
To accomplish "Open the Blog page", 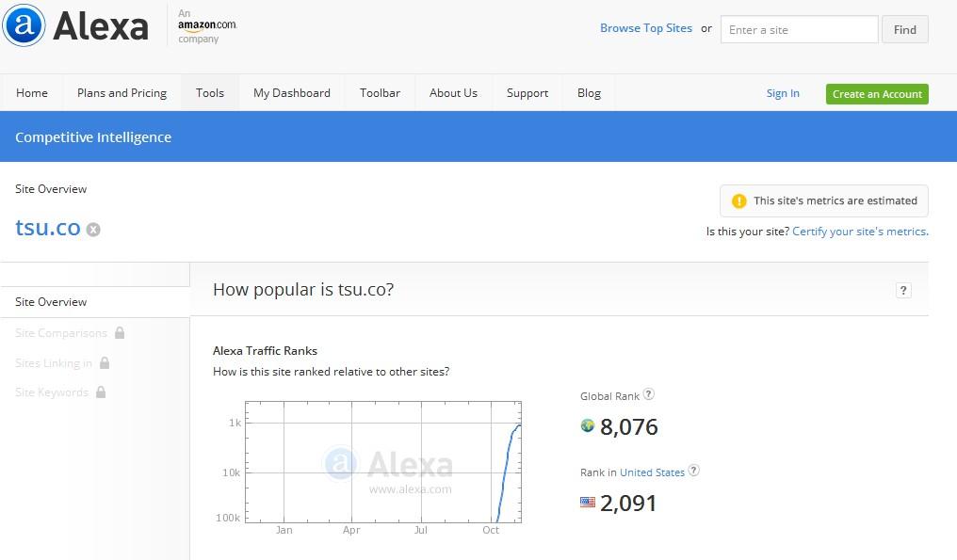I will pyautogui.click(x=589, y=93).
